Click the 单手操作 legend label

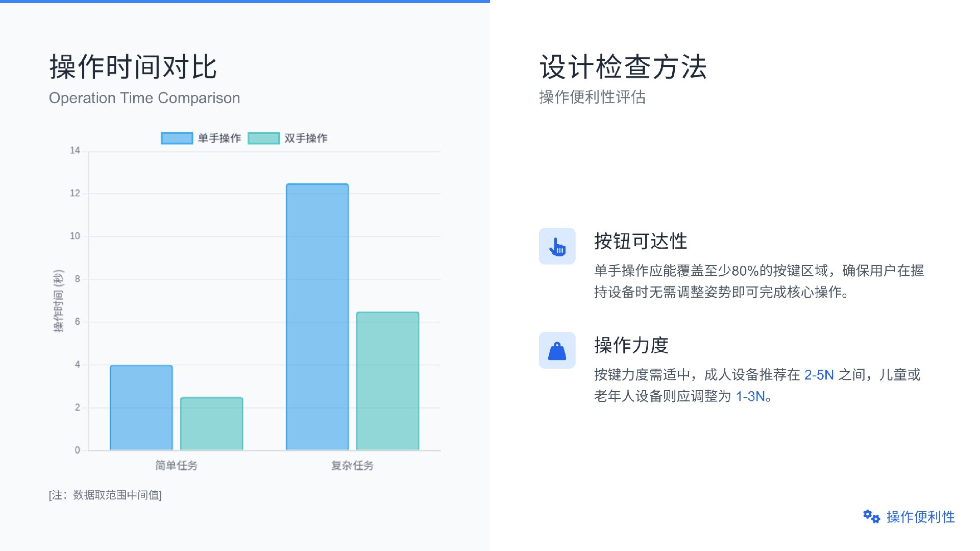coord(219,138)
